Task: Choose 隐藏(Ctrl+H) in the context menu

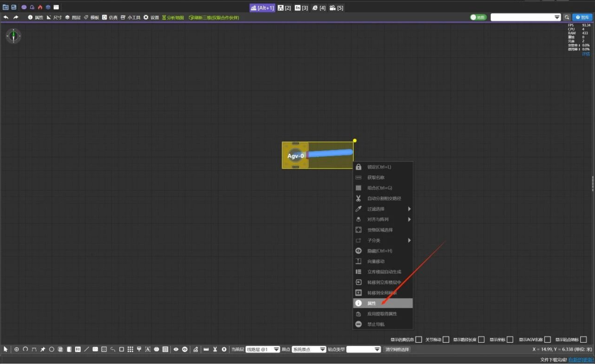Action: [x=383, y=251]
